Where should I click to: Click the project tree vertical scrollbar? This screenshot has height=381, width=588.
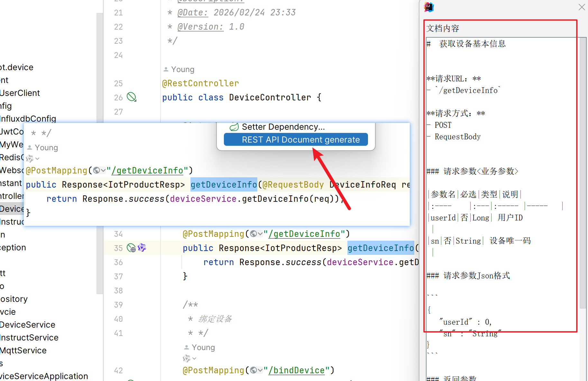tap(100, 153)
